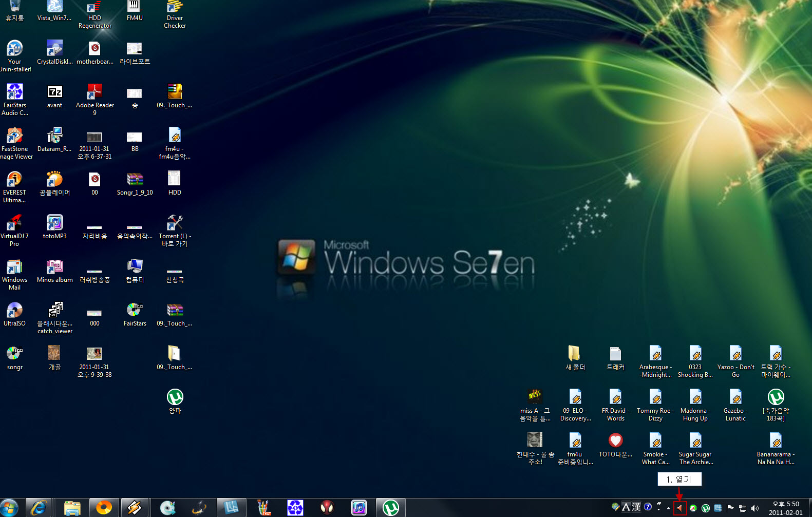Select the avant 7z archive icon
Image resolution: width=812 pixels, height=517 pixels.
point(54,96)
